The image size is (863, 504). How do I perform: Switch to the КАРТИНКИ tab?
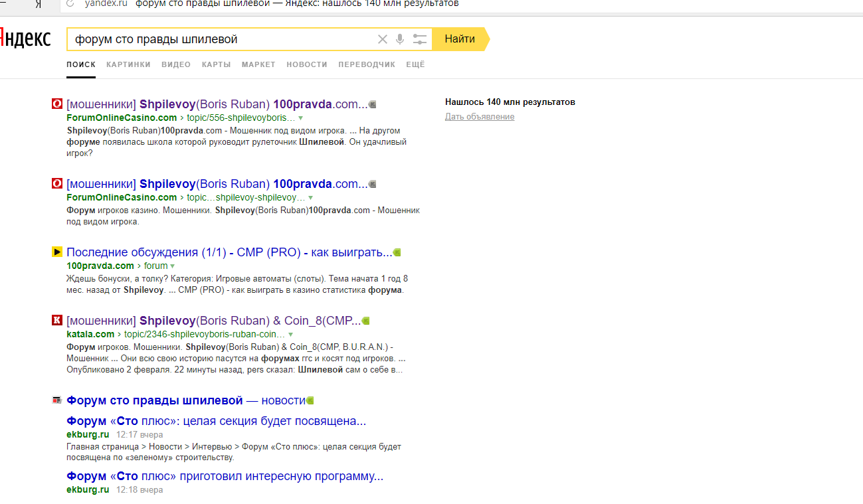pyautogui.click(x=128, y=64)
